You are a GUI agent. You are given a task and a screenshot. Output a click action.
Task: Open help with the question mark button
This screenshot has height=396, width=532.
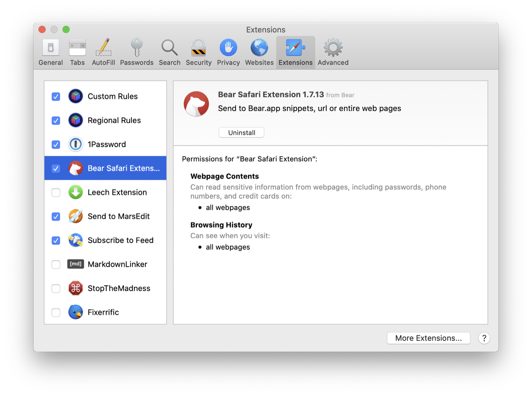click(484, 338)
